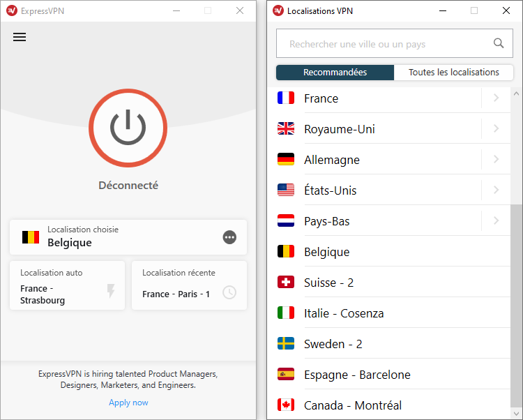The image size is (523, 420).
Task: Open the ellipsis options next to Belgique
Action: 229,237
